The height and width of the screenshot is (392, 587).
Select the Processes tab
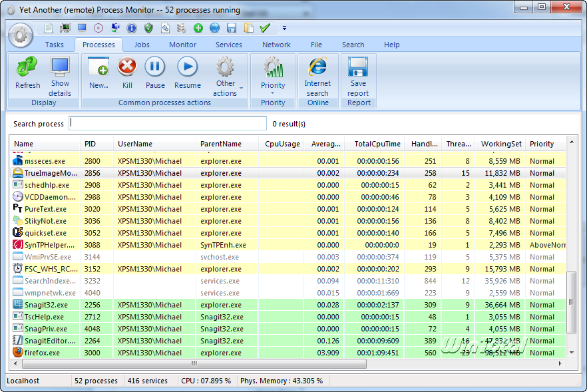tap(98, 45)
